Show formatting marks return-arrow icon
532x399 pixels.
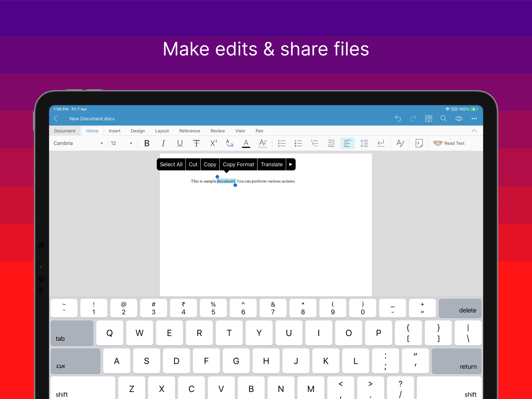[x=381, y=143]
